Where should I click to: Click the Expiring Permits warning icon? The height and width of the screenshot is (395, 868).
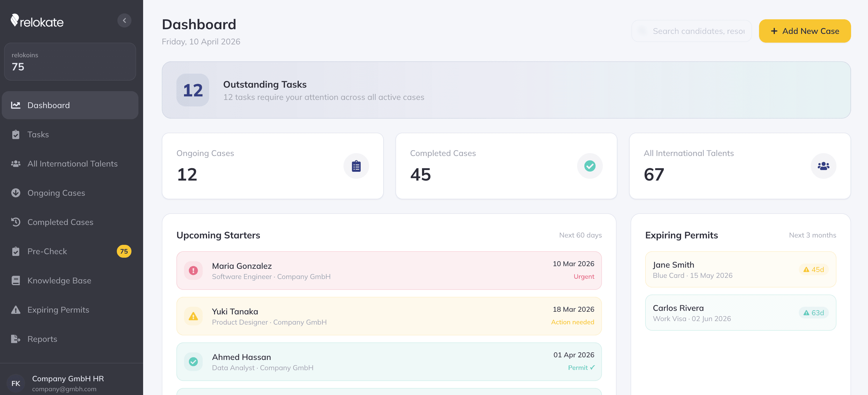[x=16, y=309]
